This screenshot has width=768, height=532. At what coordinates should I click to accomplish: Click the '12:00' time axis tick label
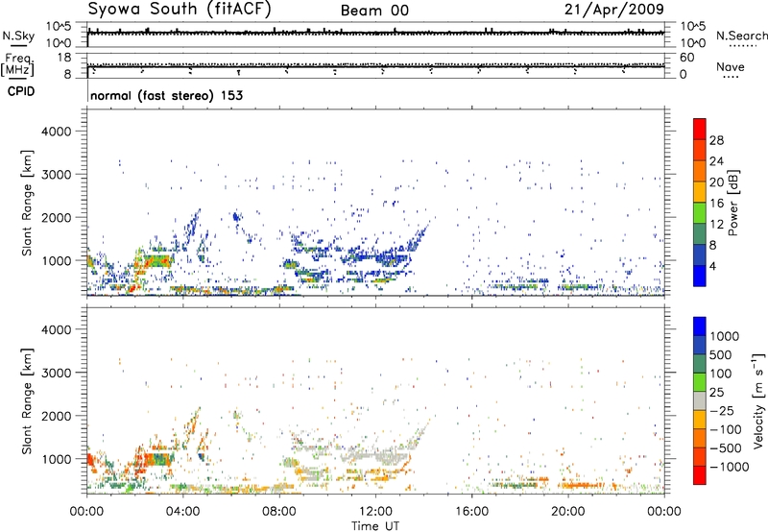[x=375, y=512]
